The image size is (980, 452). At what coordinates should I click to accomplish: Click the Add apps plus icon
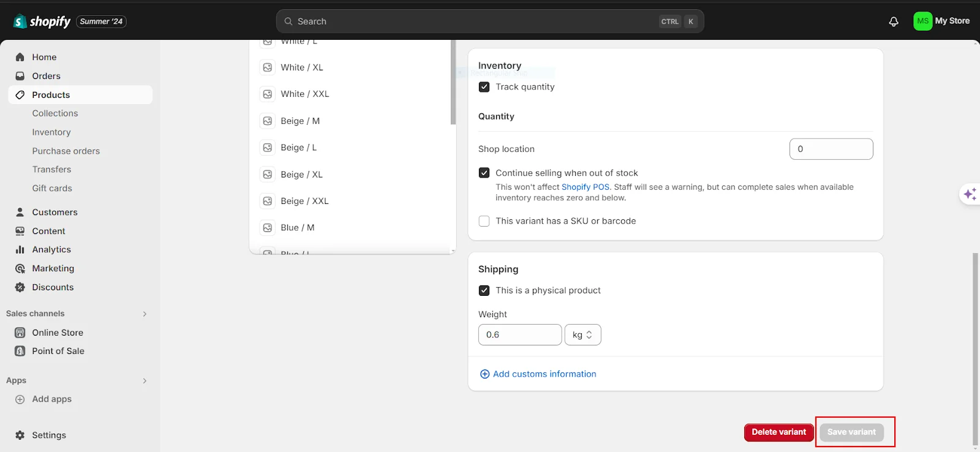[x=20, y=399]
